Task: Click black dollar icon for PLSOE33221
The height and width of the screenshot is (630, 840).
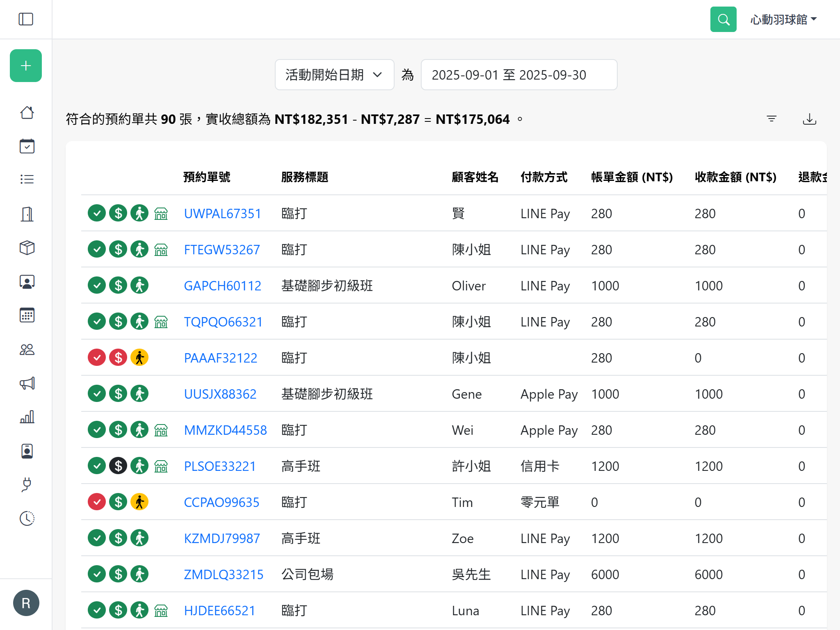Action: click(x=118, y=466)
